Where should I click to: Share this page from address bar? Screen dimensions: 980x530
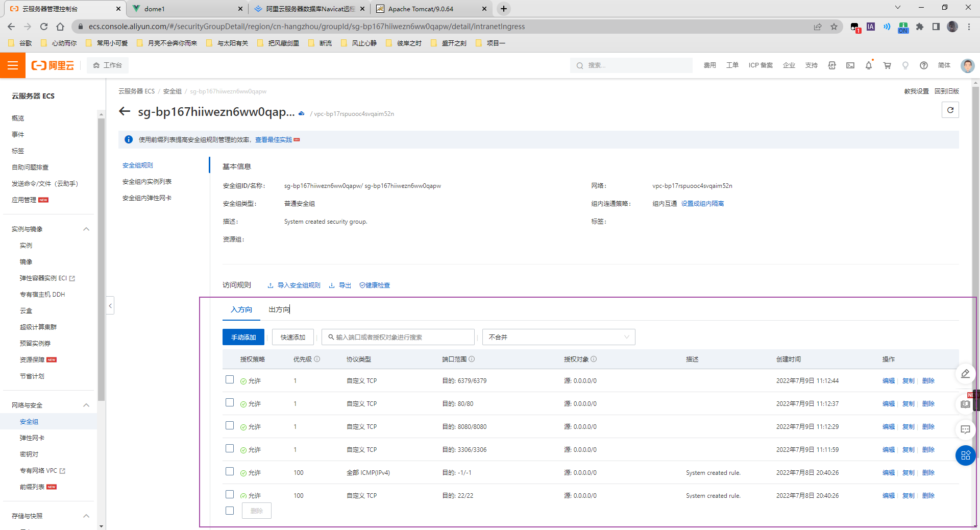818,27
